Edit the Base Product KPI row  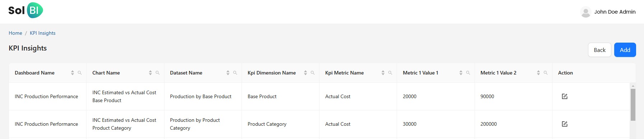point(565,96)
